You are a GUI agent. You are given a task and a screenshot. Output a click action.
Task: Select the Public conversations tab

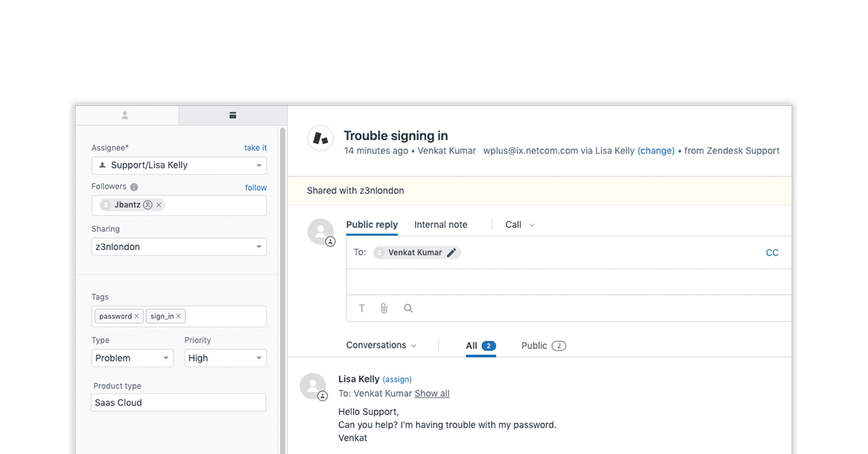(542, 346)
